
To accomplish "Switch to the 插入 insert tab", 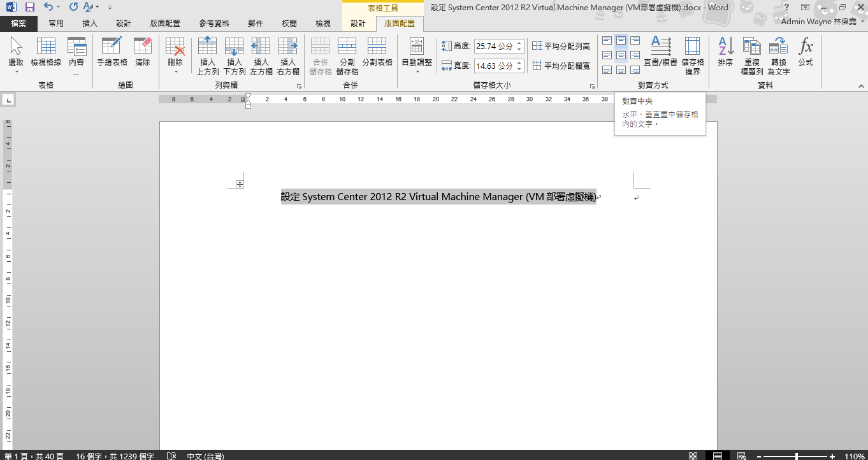I will [x=90, y=24].
